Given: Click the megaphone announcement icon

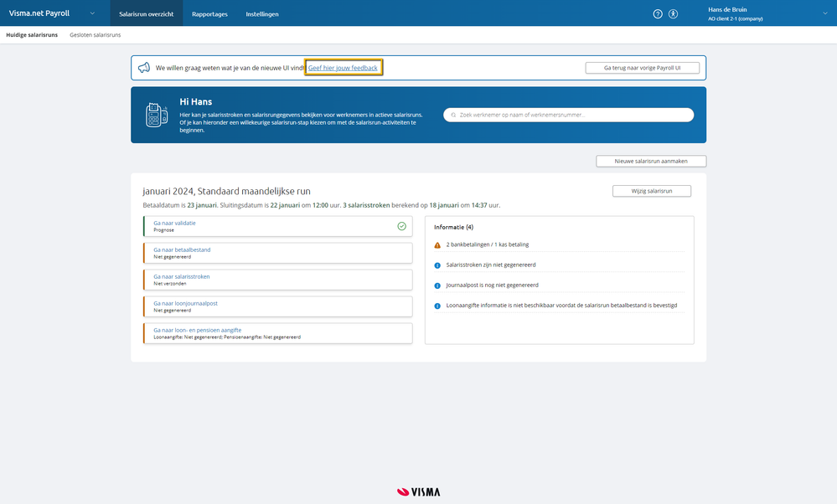Looking at the screenshot, I should pyautogui.click(x=144, y=68).
